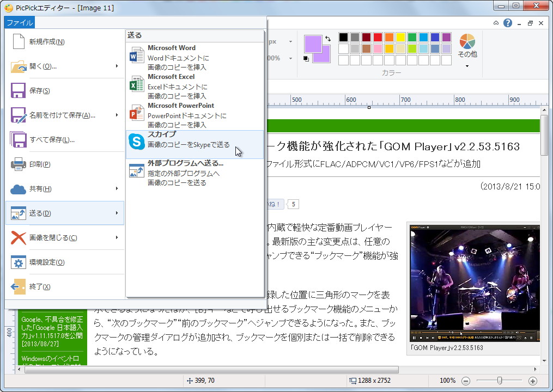
Task: Open the 印刷 print option
Action: (54, 164)
